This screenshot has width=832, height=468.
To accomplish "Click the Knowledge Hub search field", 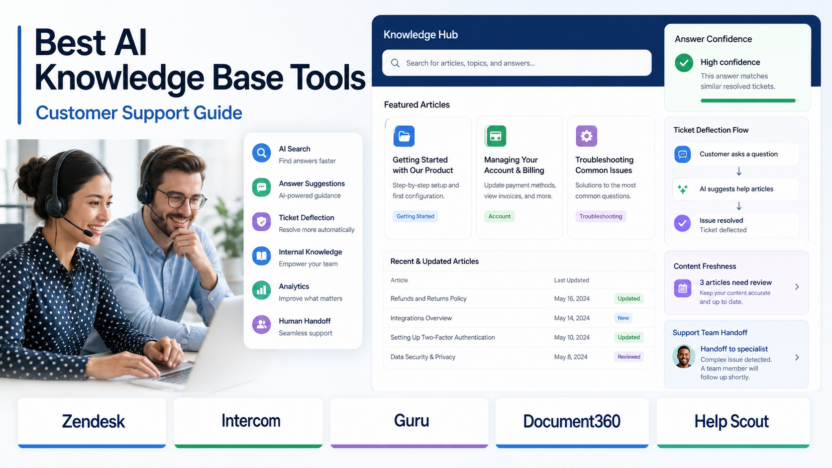I will 517,63.
